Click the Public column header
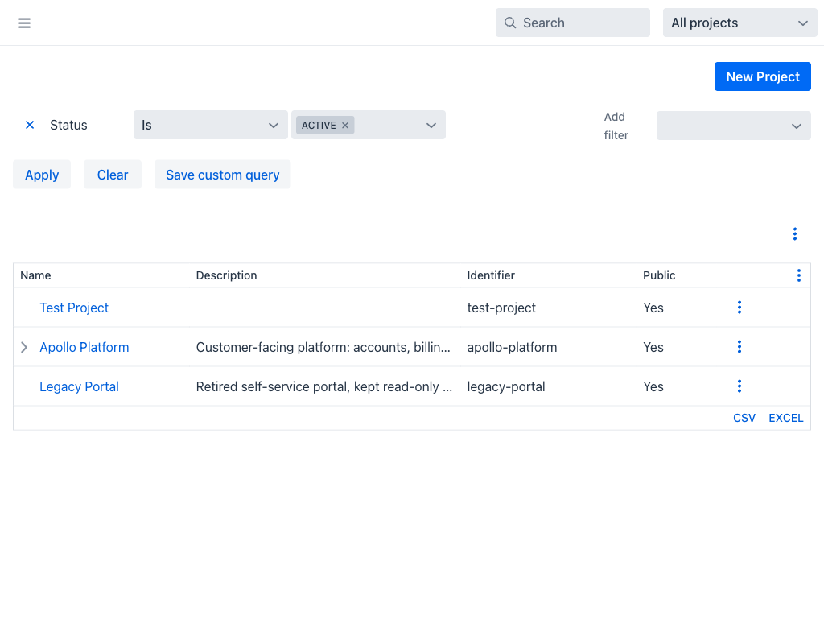 [x=659, y=275]
